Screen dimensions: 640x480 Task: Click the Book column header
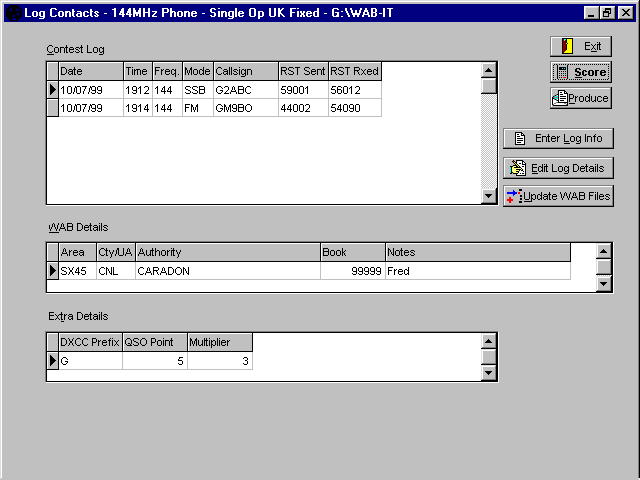pyautogui.click(x=353, y=252)
